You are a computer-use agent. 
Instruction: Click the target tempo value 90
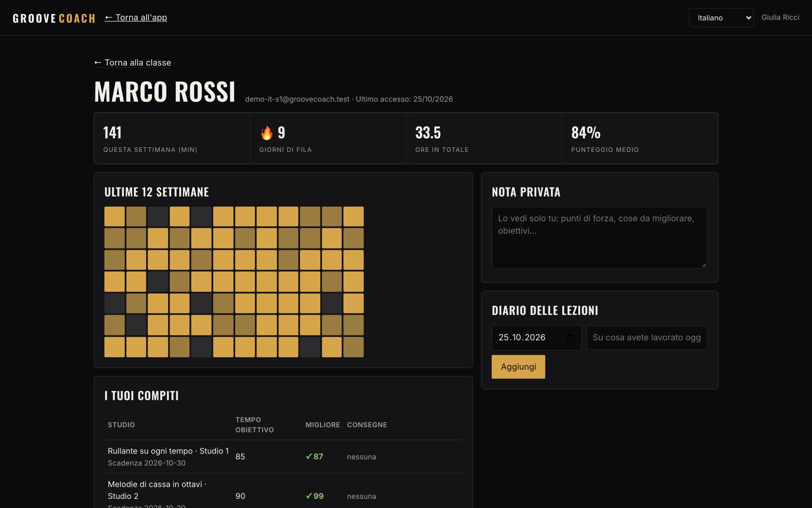(240, 496)
